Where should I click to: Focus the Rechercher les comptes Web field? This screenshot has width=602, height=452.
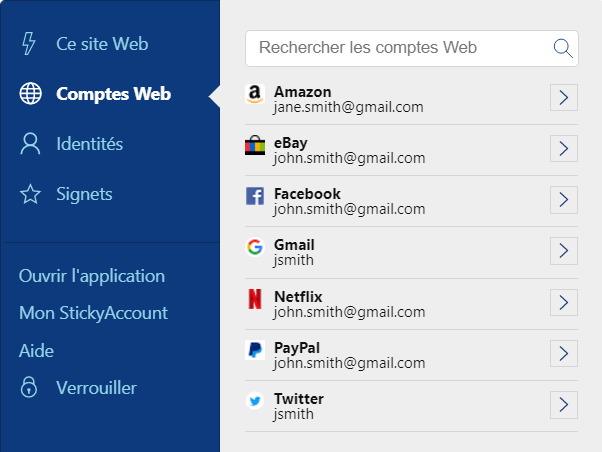pos(412,48)
